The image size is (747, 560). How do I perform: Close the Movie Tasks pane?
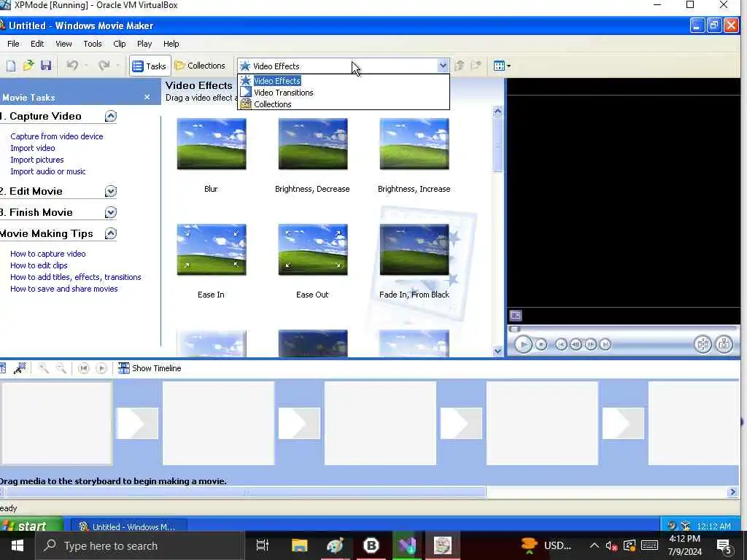point(147,97)
